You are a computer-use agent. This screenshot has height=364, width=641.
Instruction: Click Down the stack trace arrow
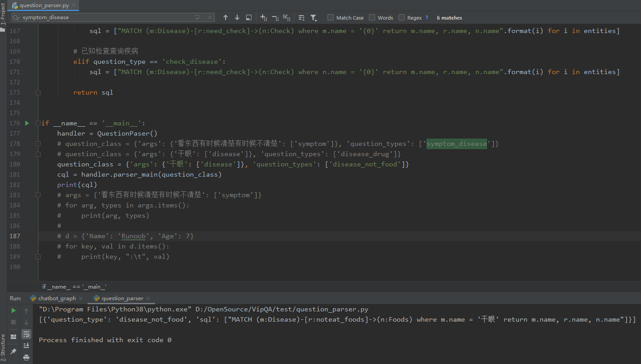point(26,322)
